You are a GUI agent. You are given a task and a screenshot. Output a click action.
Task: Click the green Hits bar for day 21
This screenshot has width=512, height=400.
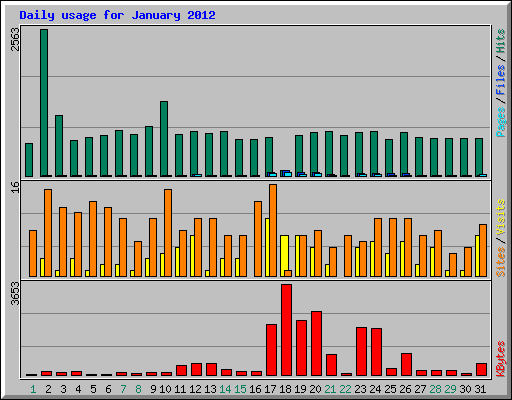(329, 153)
